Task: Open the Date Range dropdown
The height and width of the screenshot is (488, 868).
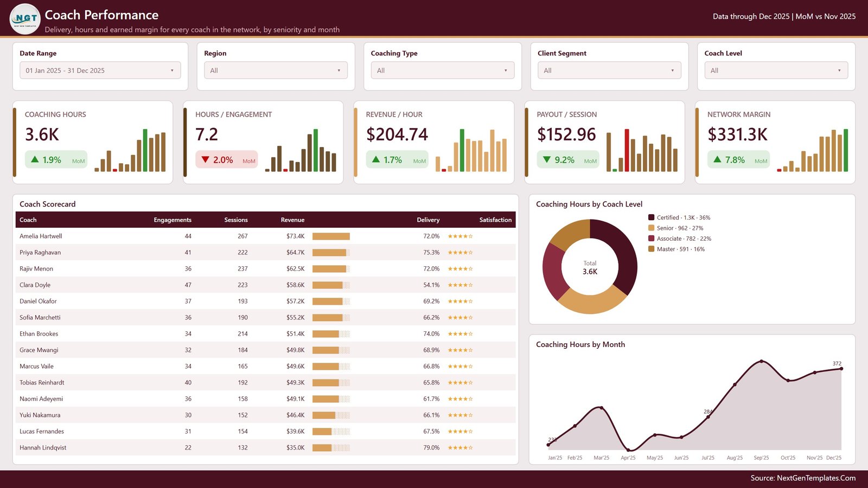Action: [x=100, y=70]
